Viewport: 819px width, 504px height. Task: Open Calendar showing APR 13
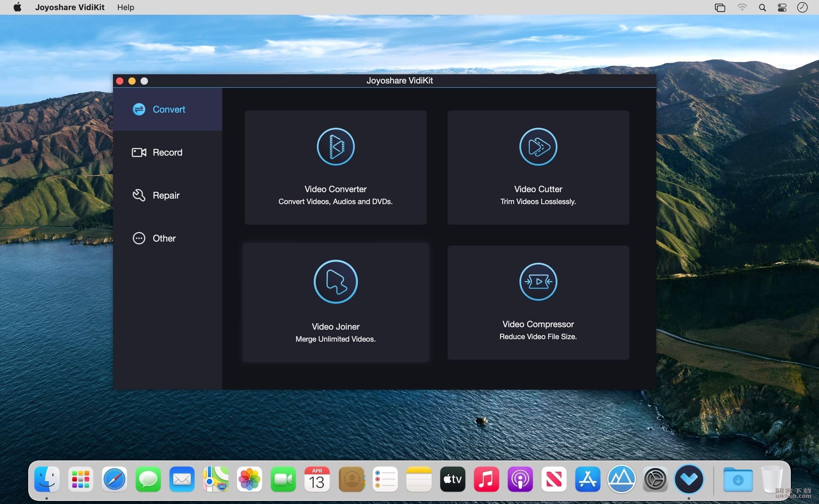pyautogui.click(x=317, y=479)
